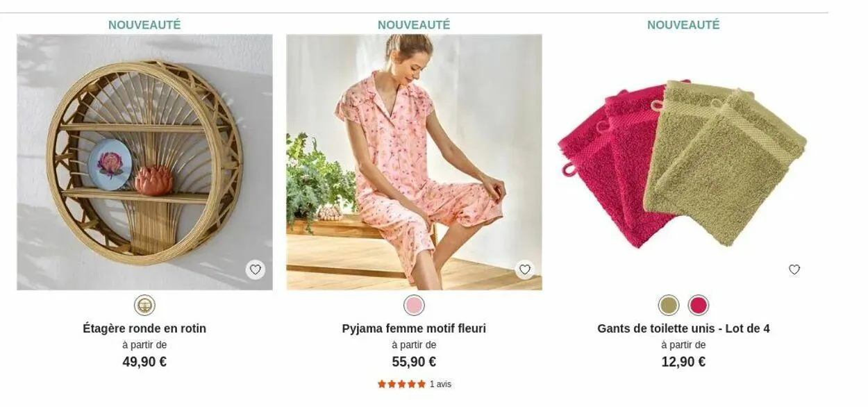Screen dimensions: 868x407
Task: Select the rattan color swatch under shelf
Action: point(144,305)
